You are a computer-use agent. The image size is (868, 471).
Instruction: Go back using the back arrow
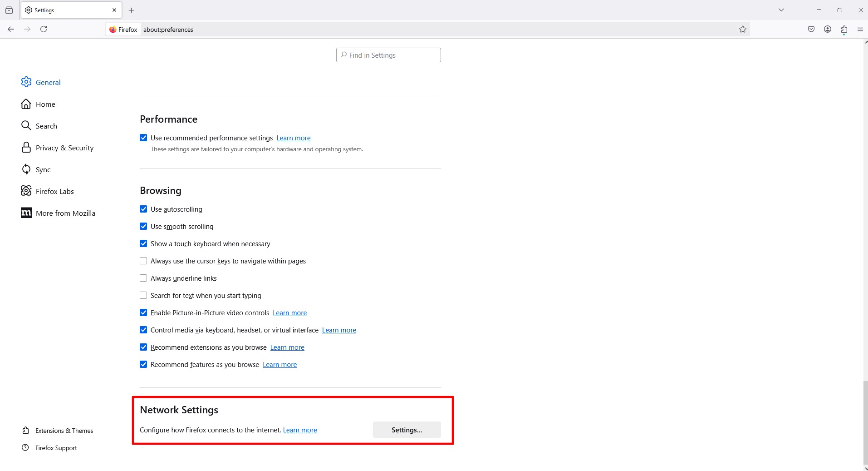coord(11,29)
